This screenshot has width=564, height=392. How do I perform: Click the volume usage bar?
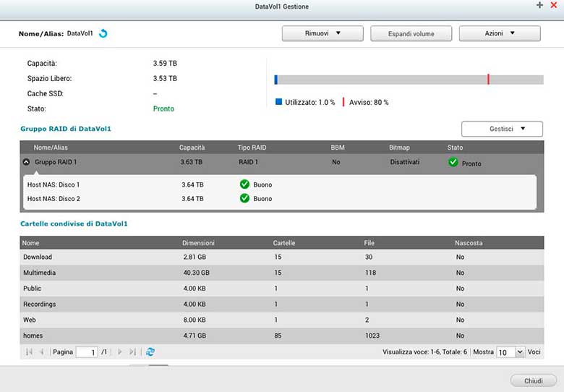coord(409,80)
